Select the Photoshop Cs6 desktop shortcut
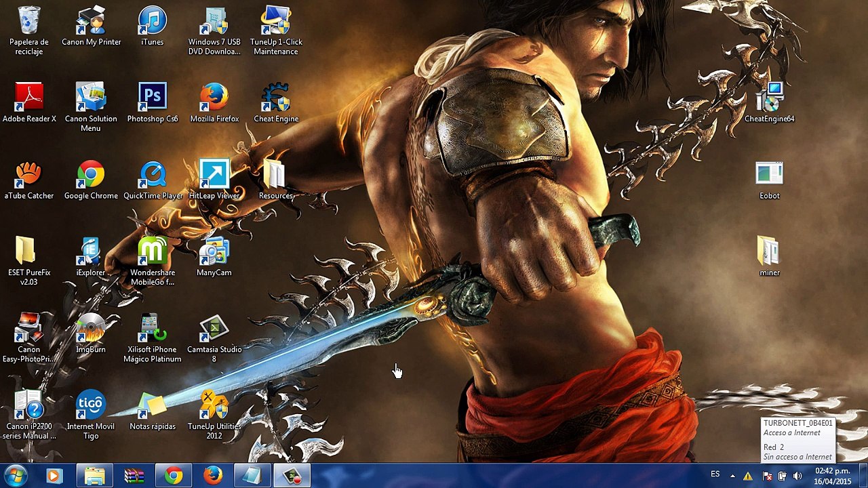The width and height of the screenshot is (868, 488). pyautogui.click(x=153, y=103)
